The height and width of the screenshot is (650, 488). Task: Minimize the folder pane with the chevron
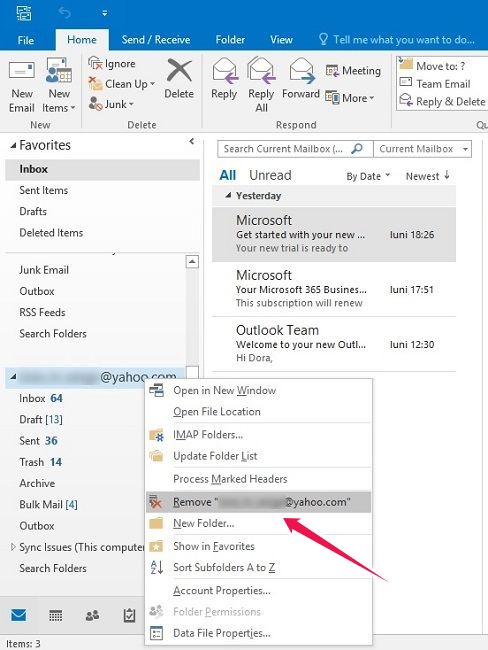[x=192, y=141]
